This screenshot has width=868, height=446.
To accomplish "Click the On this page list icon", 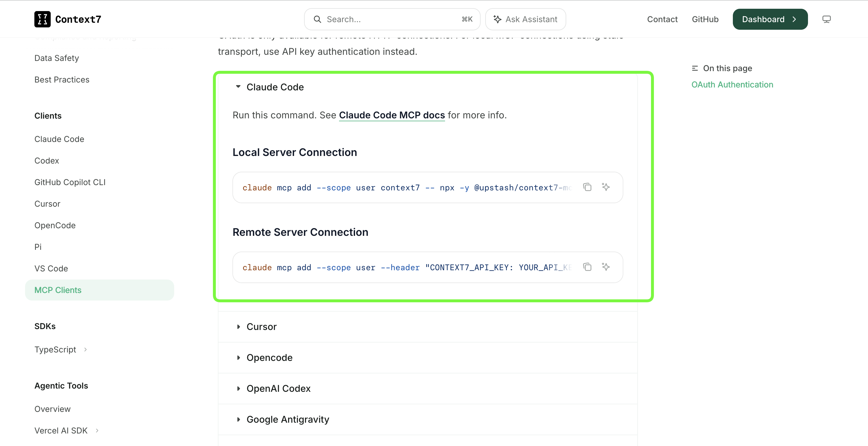I will point(695,69).
